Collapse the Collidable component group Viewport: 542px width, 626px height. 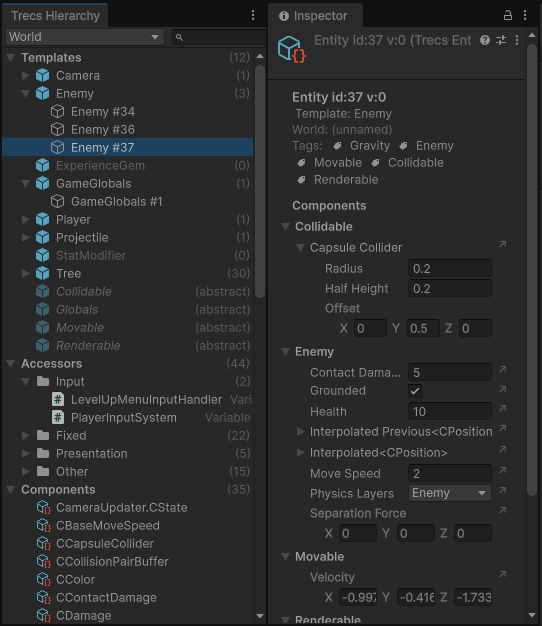285,227
